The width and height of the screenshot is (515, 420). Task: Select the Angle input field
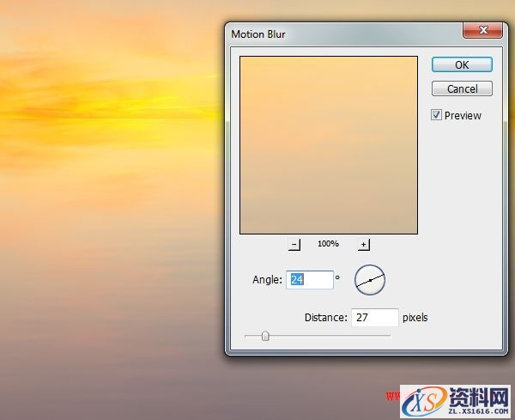click(311, 280)
